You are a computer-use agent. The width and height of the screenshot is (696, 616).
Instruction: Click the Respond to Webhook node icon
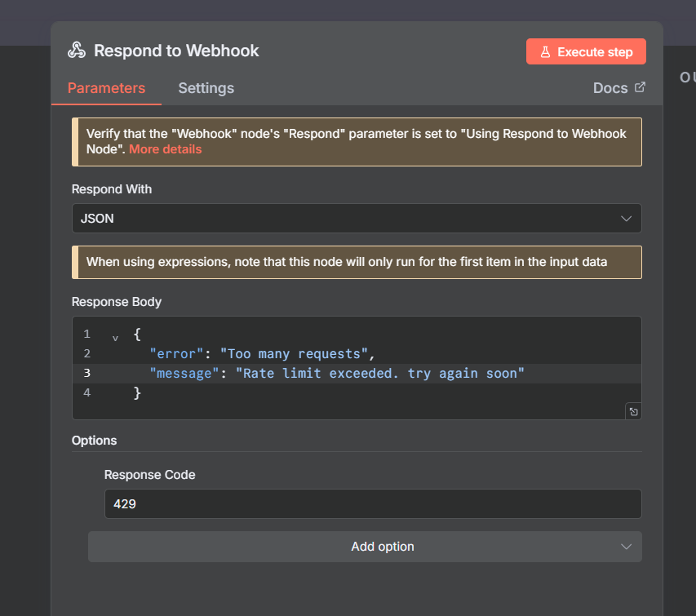[77, 51]
